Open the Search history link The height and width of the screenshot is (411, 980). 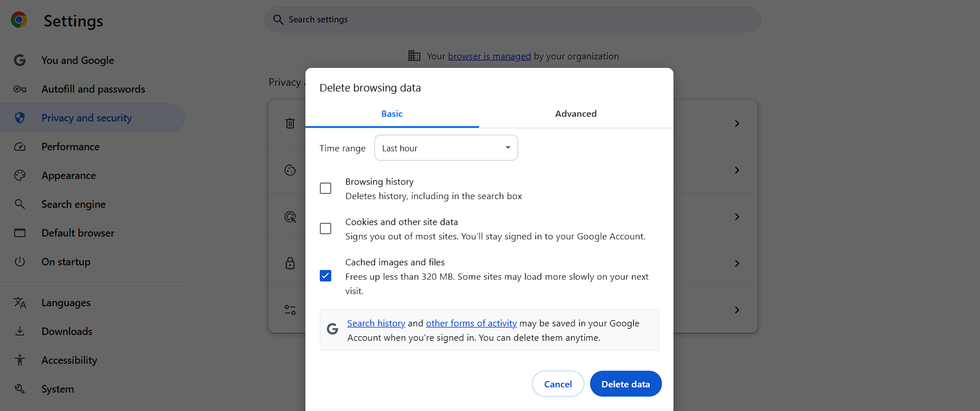pyautogui.click(x=376, y=324)
